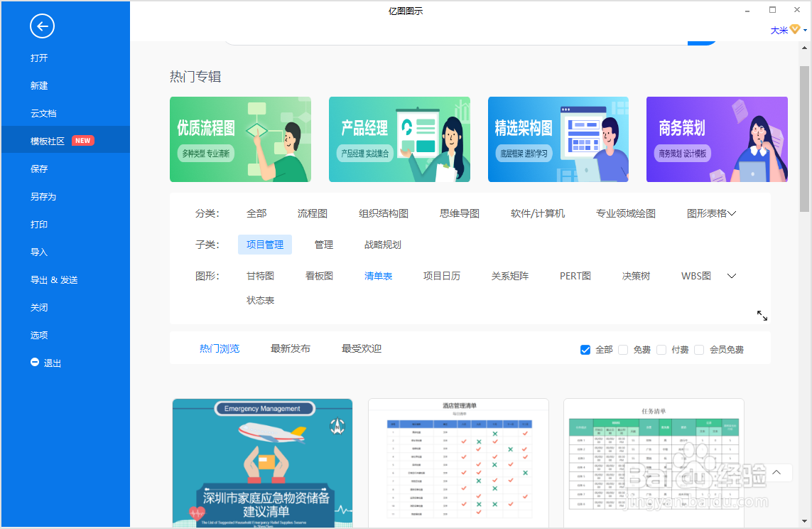Image resolution: width=812 pixels, height=529 pixels.
Task: Click the back arrow in the sidebar
Action: click(x=42, y=26)
